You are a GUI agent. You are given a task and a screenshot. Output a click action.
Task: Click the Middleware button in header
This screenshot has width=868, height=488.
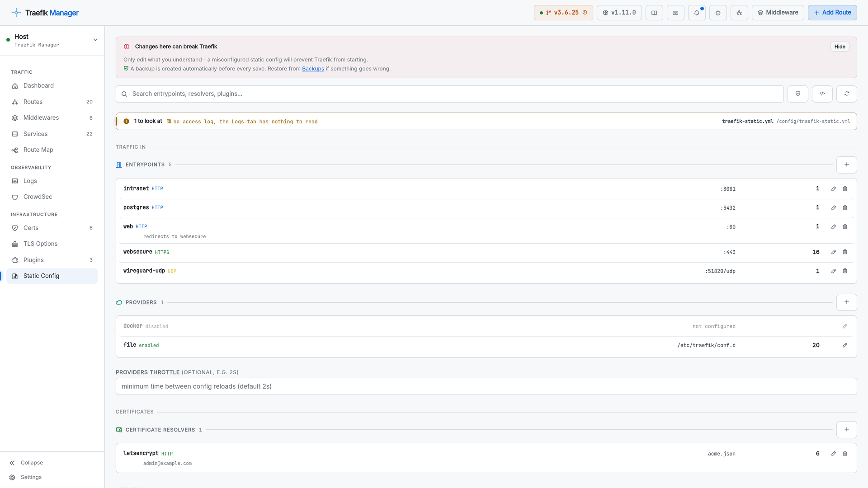(778, 13)
